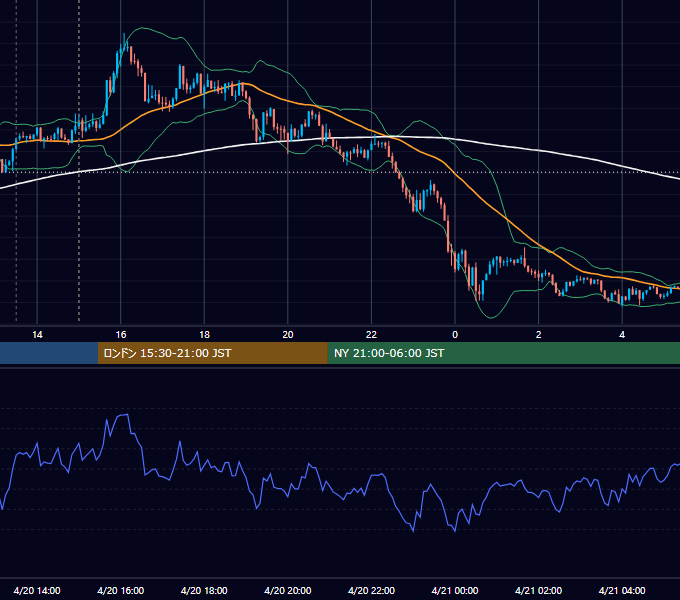
Task: Click the '22' hour axis label
Action: (372, 335)
